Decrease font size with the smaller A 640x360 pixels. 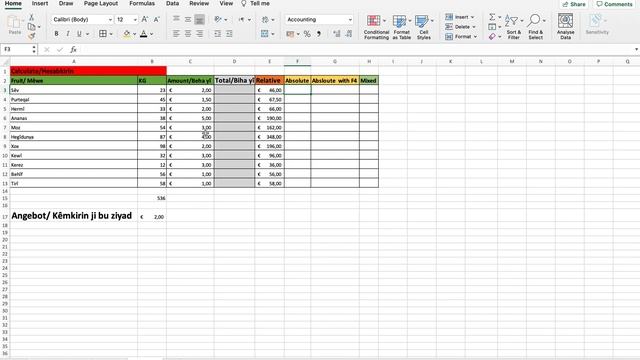[156, 19]
